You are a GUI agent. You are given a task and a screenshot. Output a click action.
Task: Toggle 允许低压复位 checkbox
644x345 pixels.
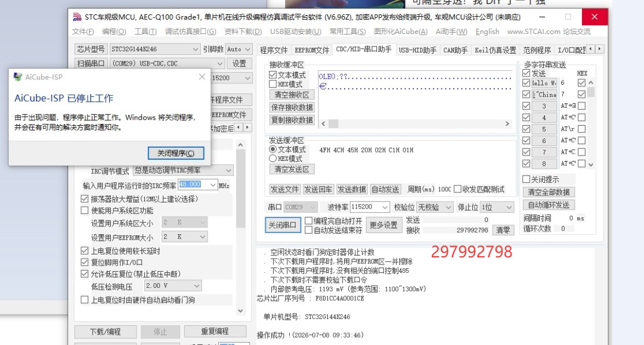coord(85,273)
